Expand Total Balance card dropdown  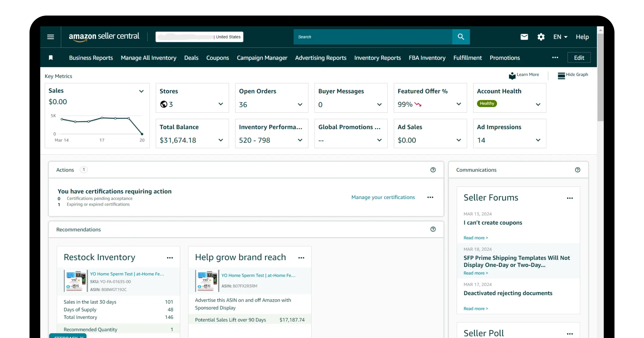(x=221, y=140)
